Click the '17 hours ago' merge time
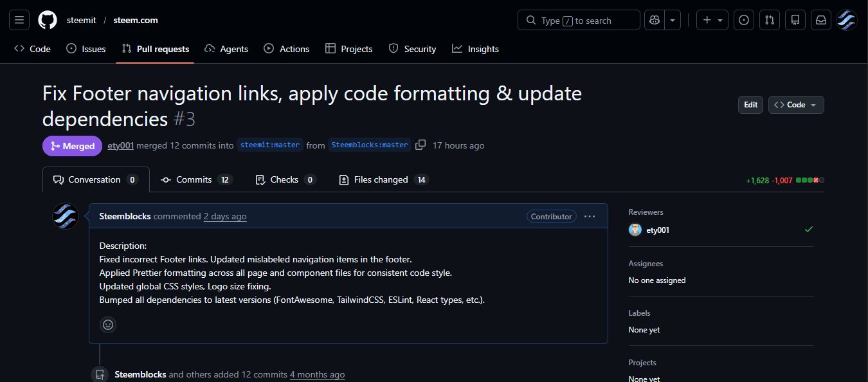The height and width of the screenshot is (382, 868). pyautogui.click(x=458, y=145)
